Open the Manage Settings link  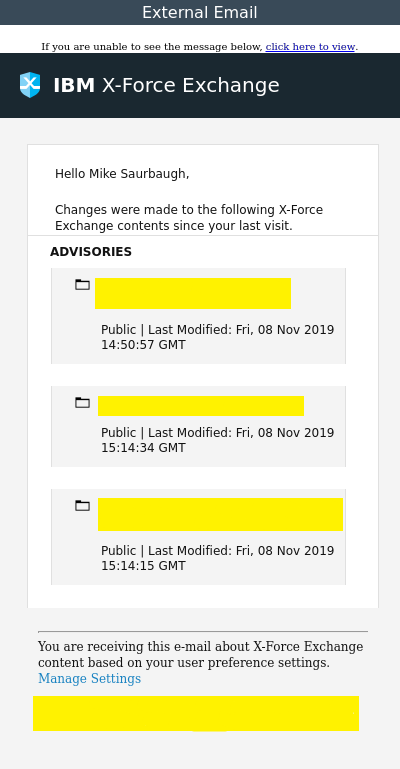[x=90, y=679]
